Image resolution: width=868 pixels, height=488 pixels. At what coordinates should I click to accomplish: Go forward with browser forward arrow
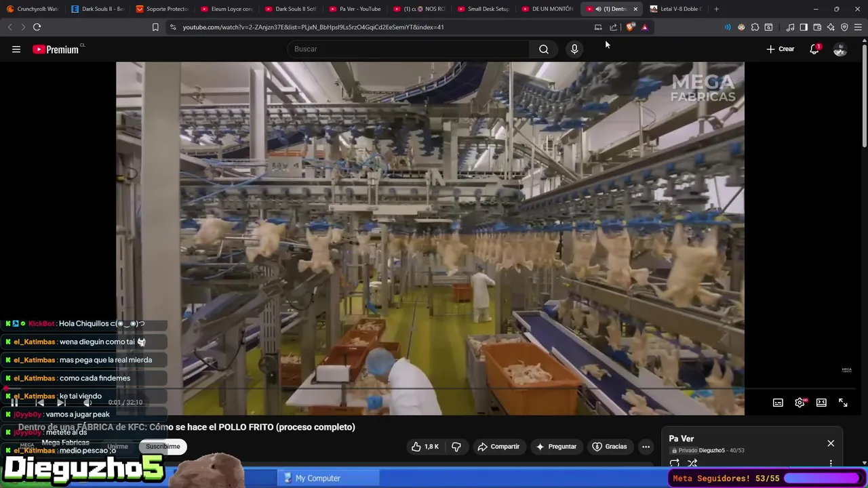point(23,27)
